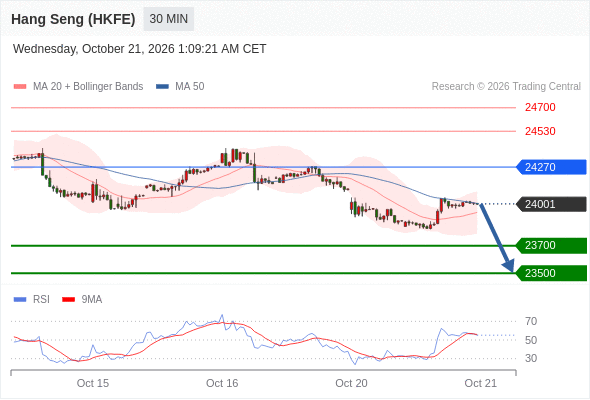Click the Oct 15 date axis label
This screenshot has height=400, width=590.
[93, 383]
